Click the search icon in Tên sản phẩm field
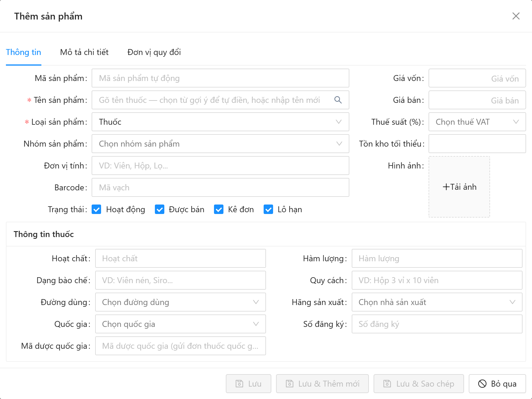Screen dimensions: 532x399 coord(338,100)
